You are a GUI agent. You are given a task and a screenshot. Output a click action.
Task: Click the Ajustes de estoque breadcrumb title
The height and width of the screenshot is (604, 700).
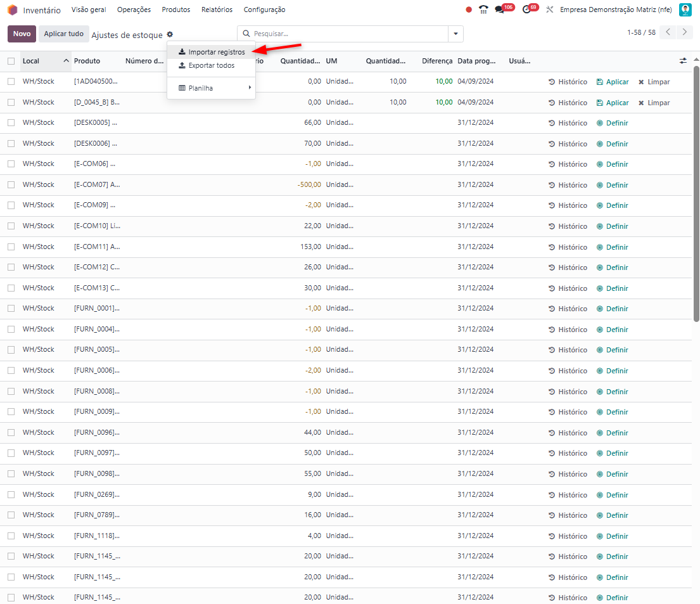coord(127,35)
